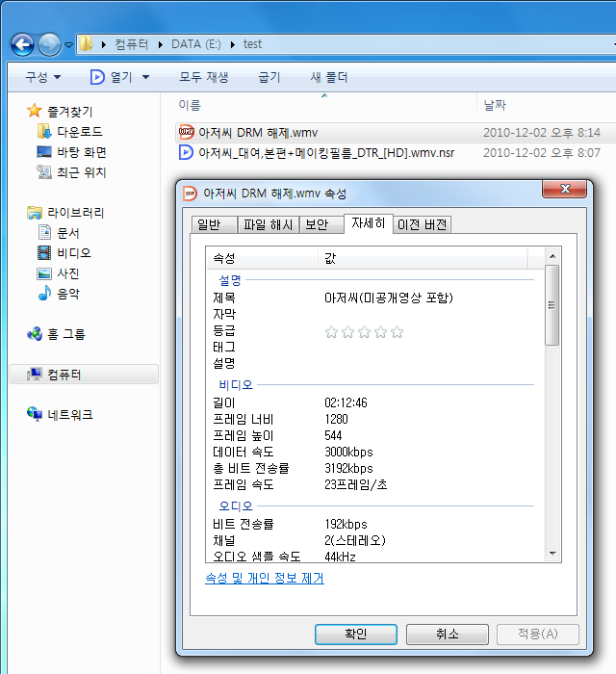Set rating to three stars

pos(364,332)
